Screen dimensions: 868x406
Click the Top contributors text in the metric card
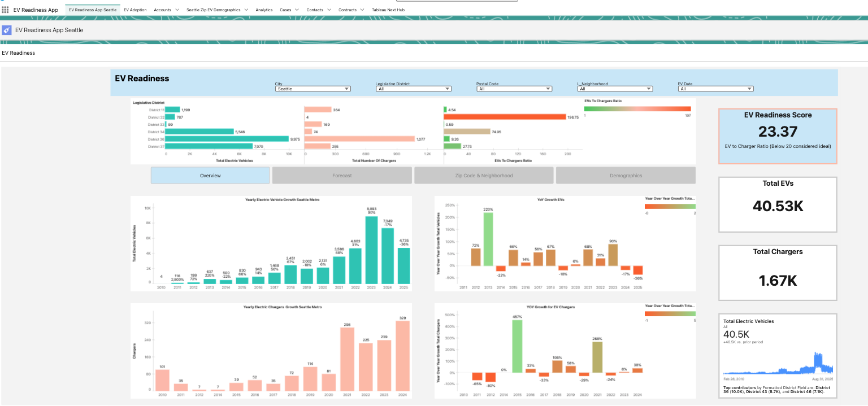coord(778,390)
